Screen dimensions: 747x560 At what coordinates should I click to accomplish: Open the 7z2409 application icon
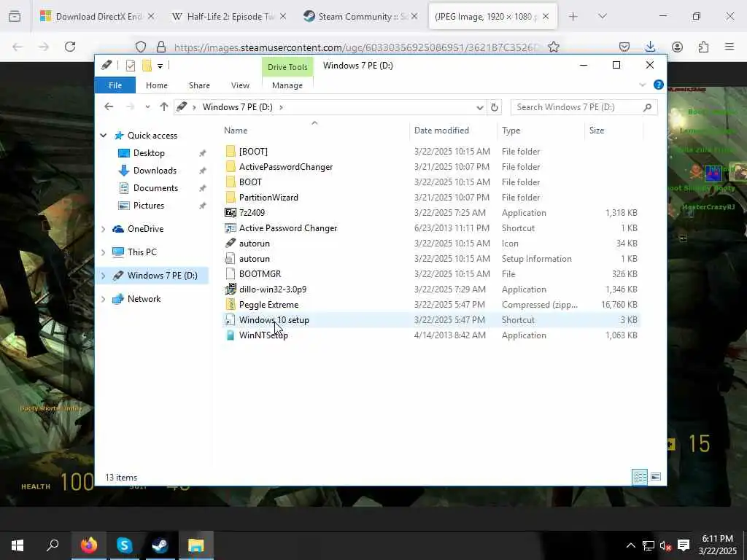pos(231,213)
